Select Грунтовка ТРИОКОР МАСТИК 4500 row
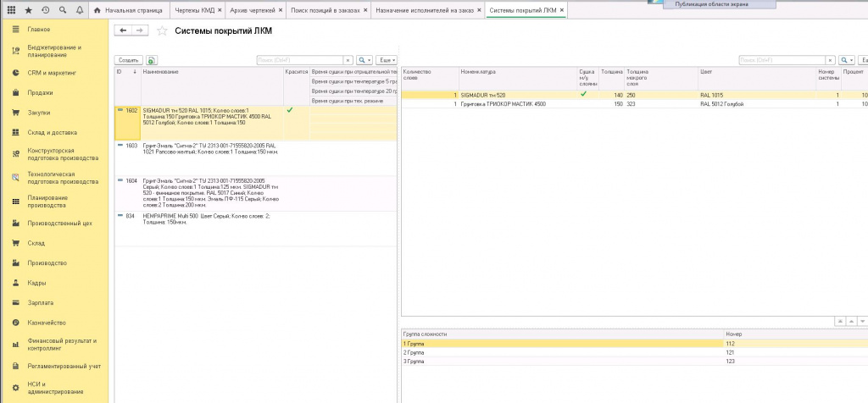Screen dimensions: 868x403 (634, 104)
